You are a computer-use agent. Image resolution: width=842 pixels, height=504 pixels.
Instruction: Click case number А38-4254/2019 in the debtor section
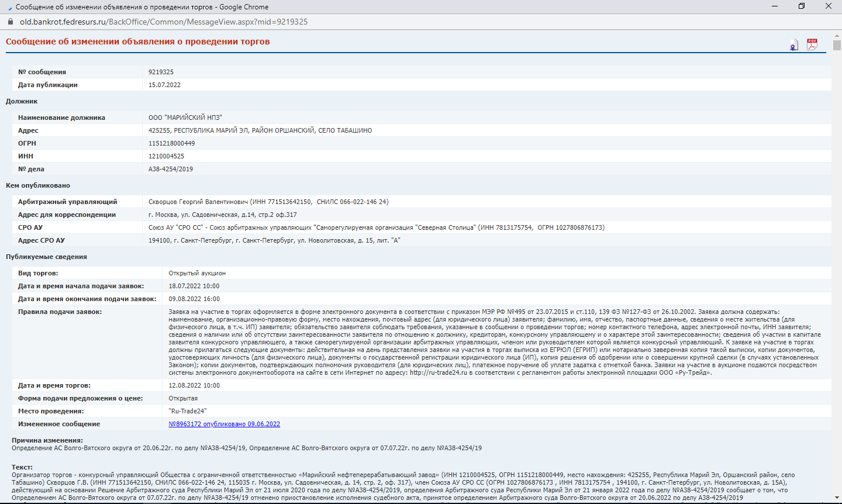[x=170, y=169]
